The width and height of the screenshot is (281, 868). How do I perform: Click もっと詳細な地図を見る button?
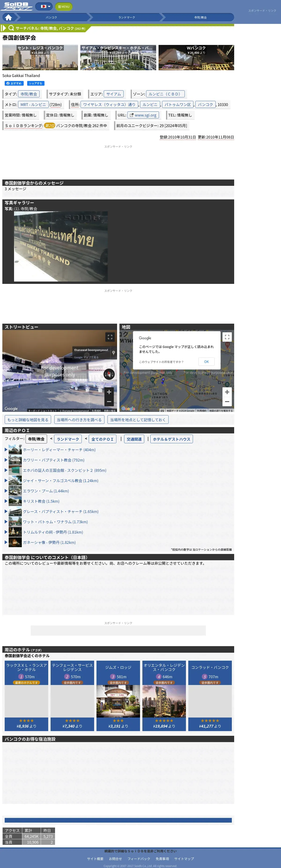(28, 420)
